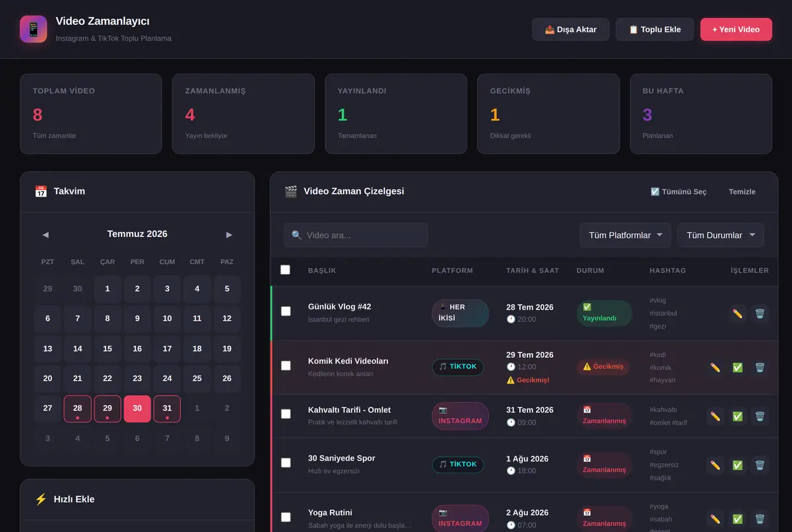The height and width of the screenshot is (532, 792).
Task: Click the Toplam Video stat card
Action: pos(90,114)
